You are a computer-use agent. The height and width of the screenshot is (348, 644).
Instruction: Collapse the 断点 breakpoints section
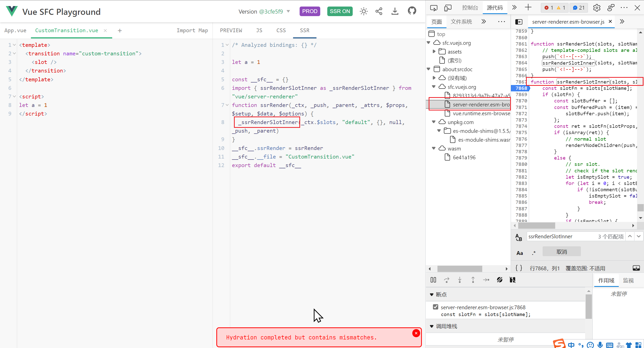point(432,294)
